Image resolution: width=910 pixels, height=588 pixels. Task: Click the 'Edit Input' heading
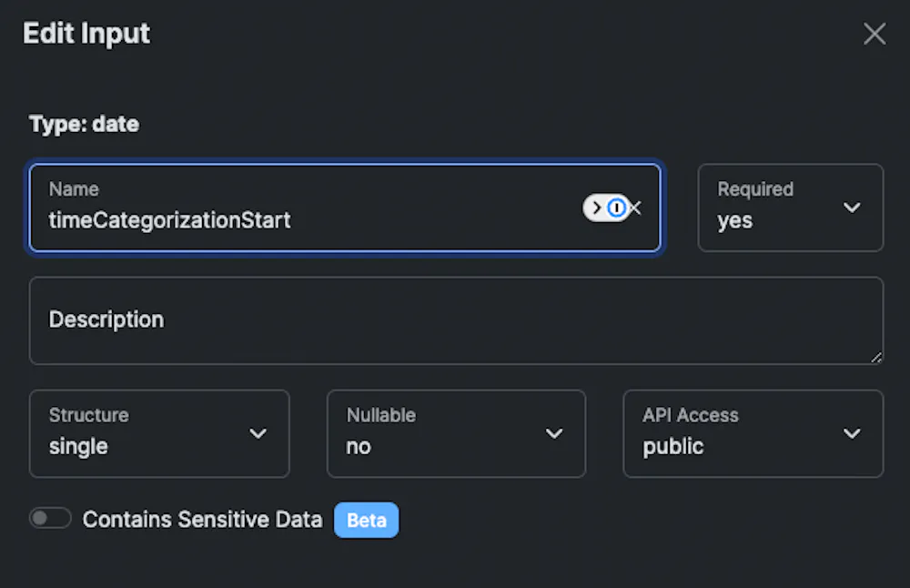pyautogui.click(x=86, y=34)
